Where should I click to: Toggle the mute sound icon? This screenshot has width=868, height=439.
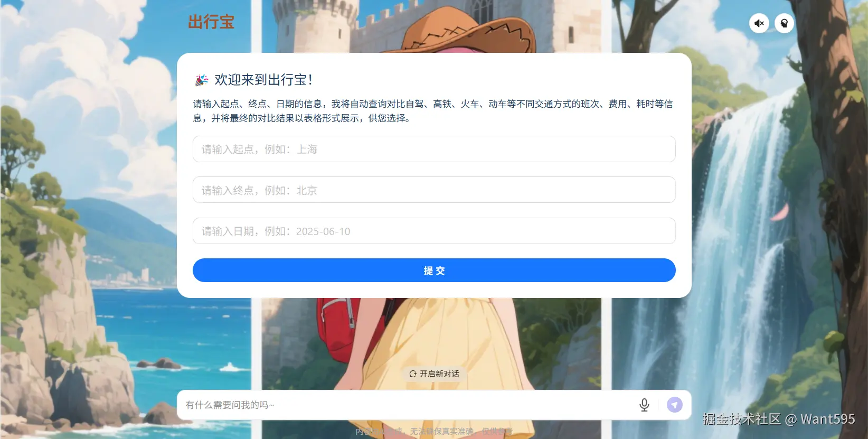click(759, 23)
